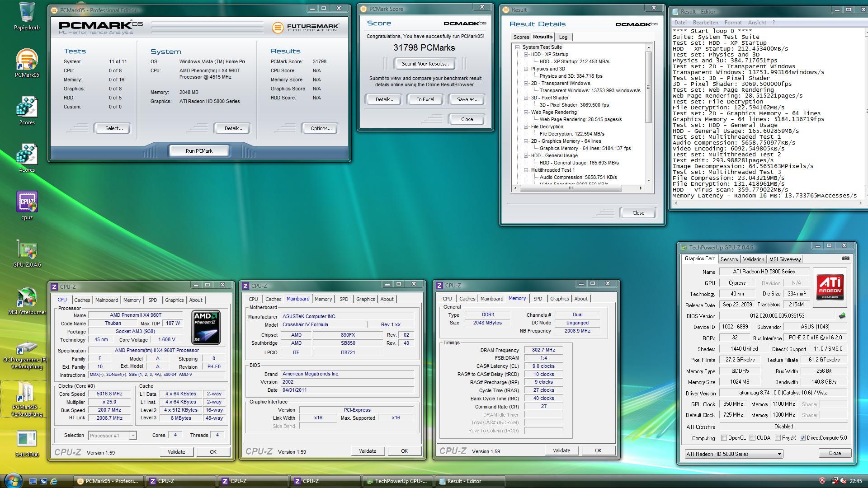This screenshot has width=868, height=488.
Task: Click the BIOS Version field in GPU-Z
Action: click(777, 316)
